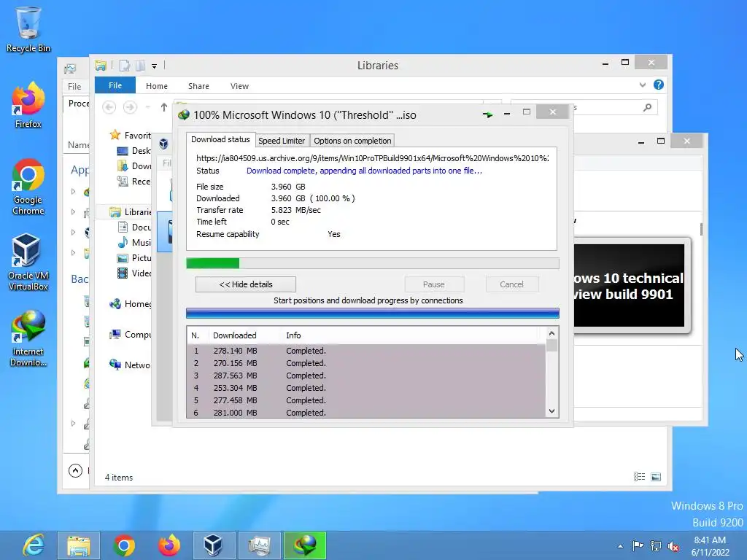747x560 pixels.
Task: Open the Quick Access Toolbar dropdown arrow
Action: coord(155,66)
